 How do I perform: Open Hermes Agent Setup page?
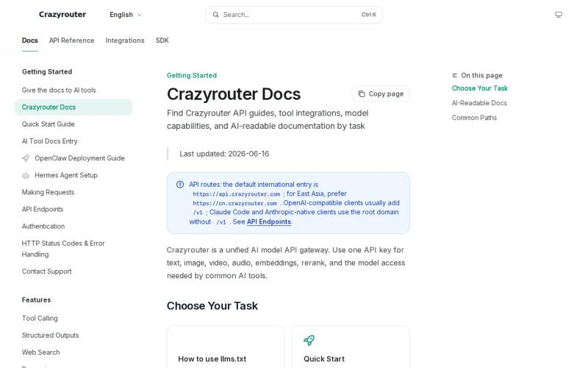(73, 175)
